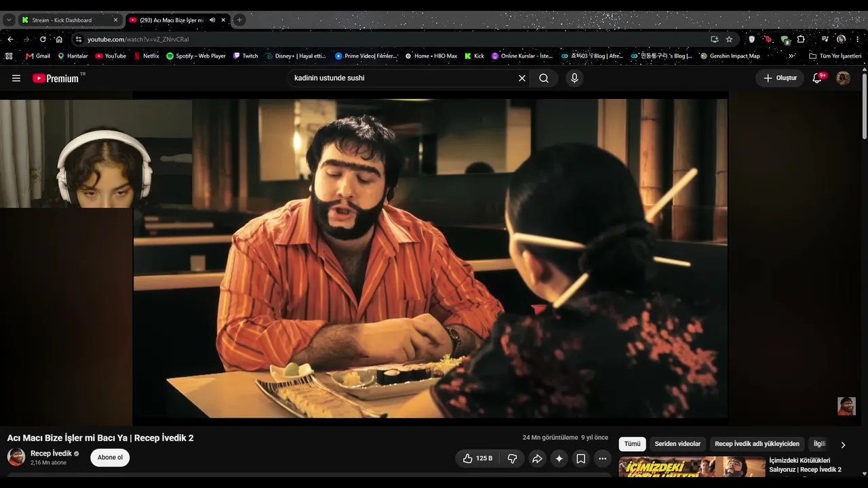Open the extensions puzzle icon
Viewport: 868px width, 488px height.
(x=801, y=39)
